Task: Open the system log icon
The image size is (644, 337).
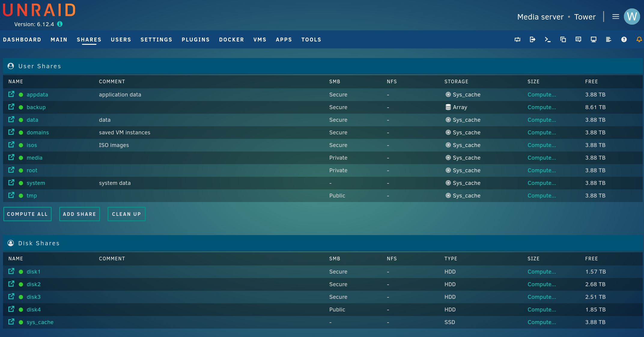Action: pyautogui.click(x=609, y=39)
